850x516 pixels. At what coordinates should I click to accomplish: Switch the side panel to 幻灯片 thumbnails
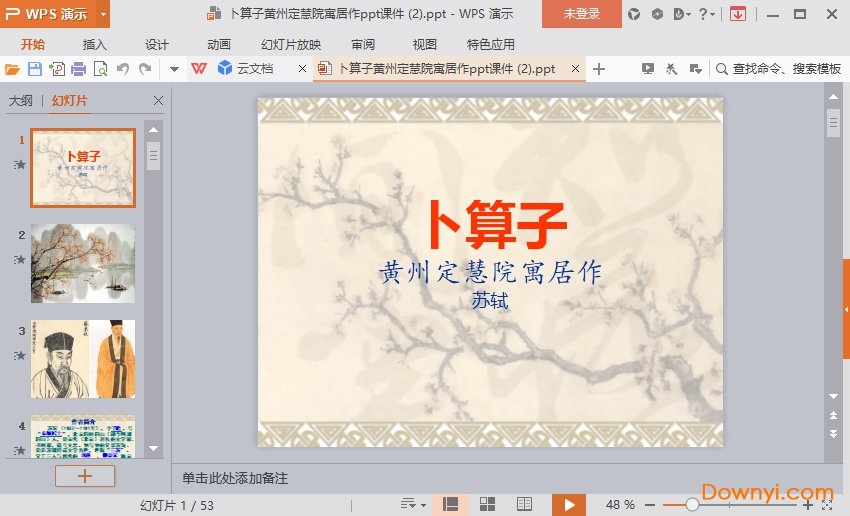point(69,100)
